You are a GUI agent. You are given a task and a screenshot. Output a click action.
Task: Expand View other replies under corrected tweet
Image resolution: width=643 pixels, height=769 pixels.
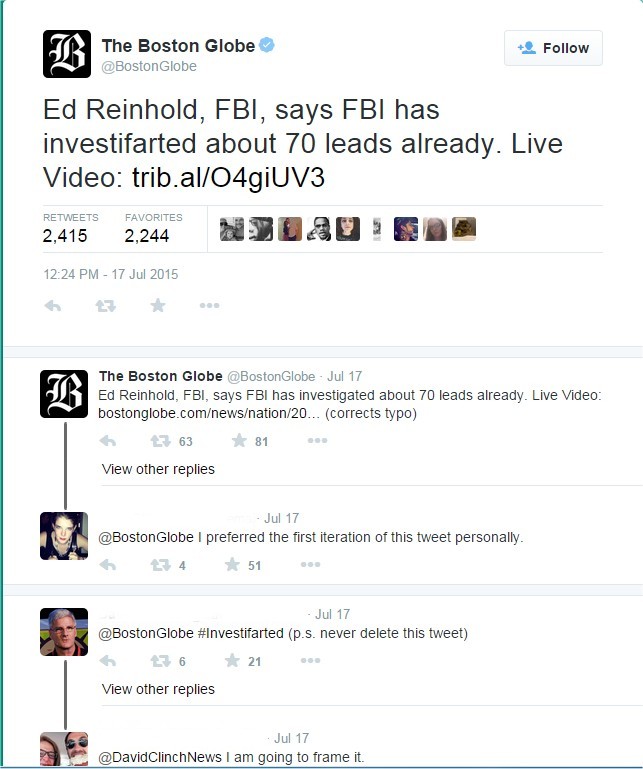coord(158,469)
